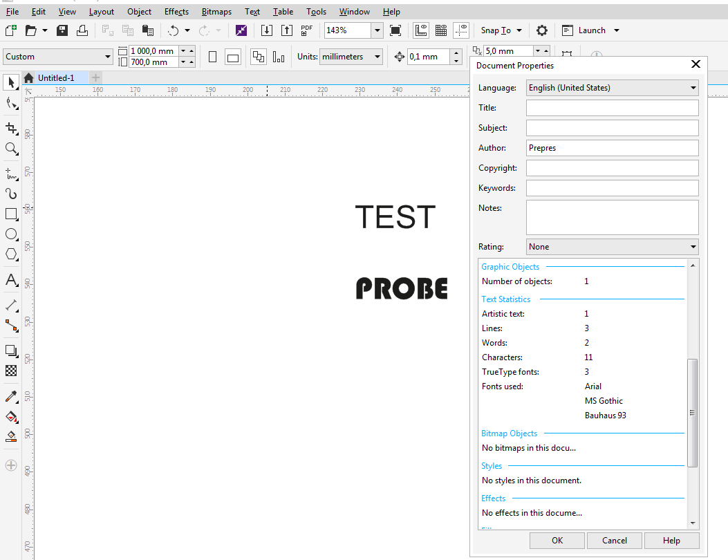The image size is (728, 560).
Task: Choose the Ellipse tool
Action: [11, 234]
